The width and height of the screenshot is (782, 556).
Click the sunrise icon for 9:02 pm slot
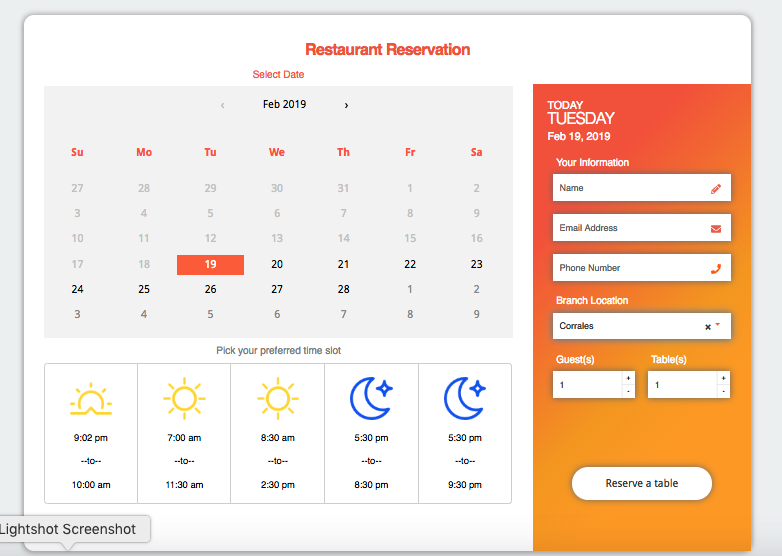90,399
